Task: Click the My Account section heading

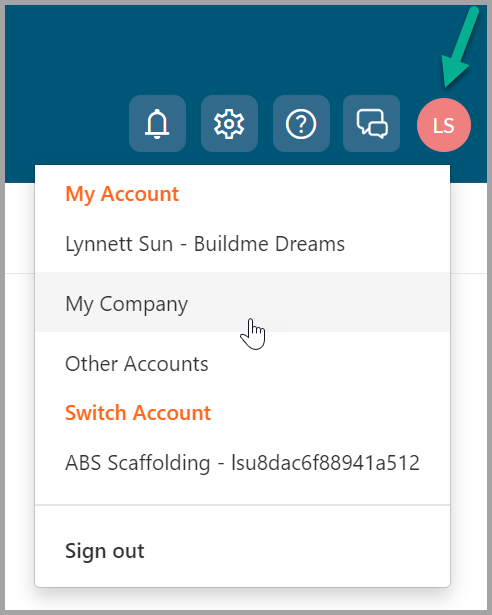Action: 122,194
